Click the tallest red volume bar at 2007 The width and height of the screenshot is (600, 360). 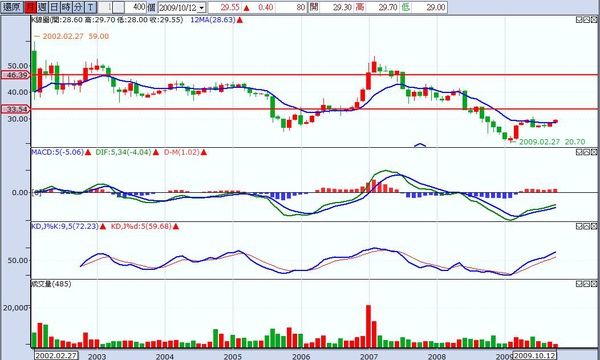click(x=368, y=326)
